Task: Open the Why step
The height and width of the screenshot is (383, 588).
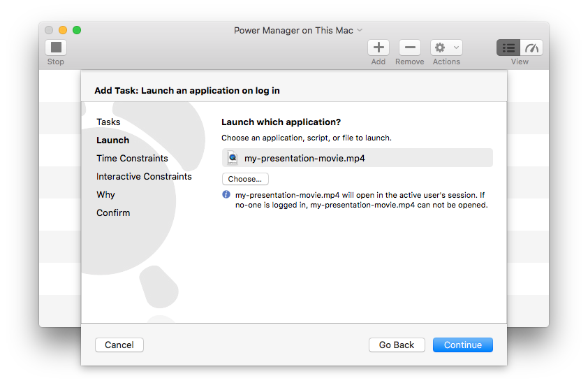Action: 105,194
